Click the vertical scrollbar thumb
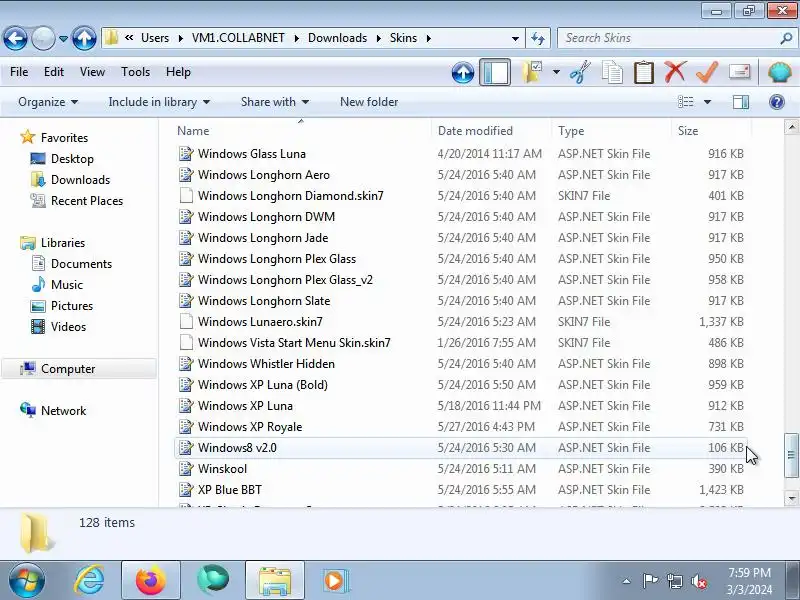800x600 pixels. click(x=791, y=455)
